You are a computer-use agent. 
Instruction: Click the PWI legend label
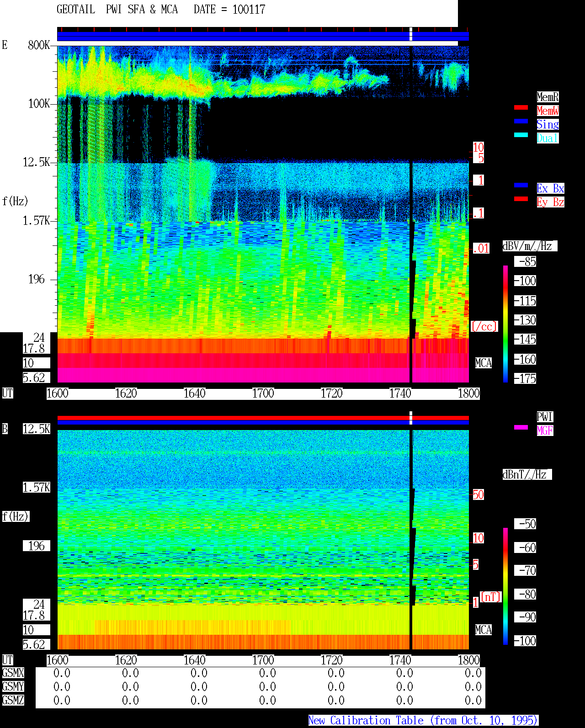click(545, 417)
